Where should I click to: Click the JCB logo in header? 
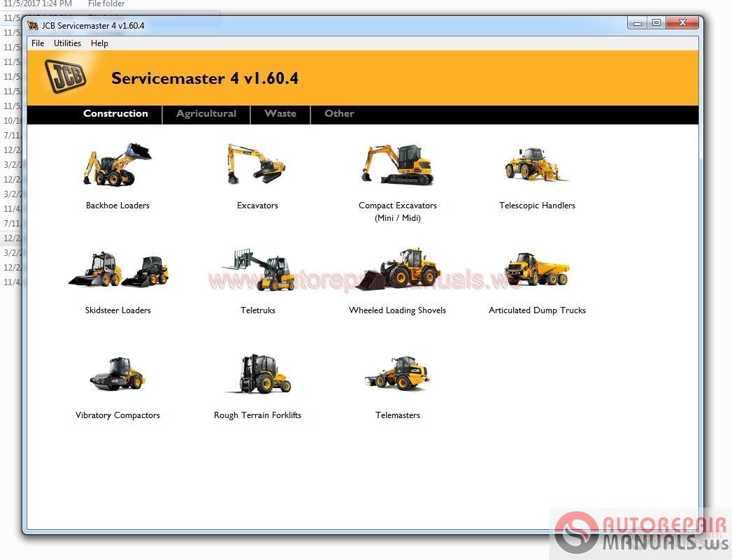pyautogui.click(x=65, y=76)
